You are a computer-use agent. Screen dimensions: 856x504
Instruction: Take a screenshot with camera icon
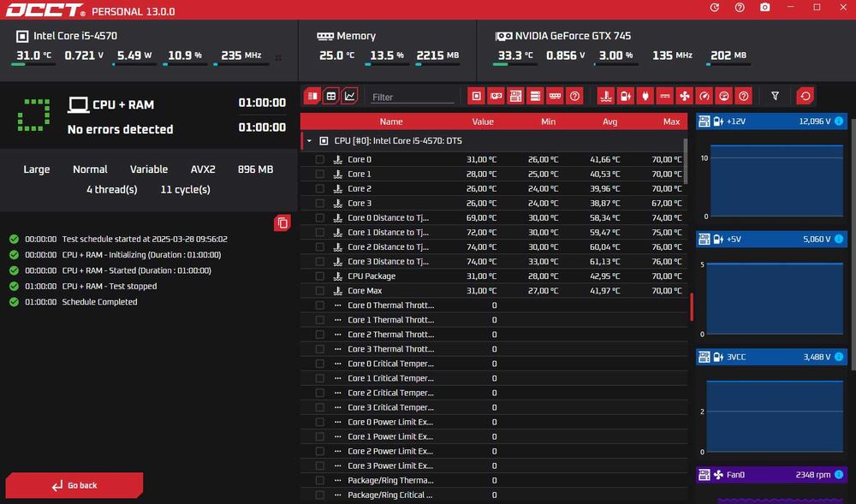pos(764,8)
